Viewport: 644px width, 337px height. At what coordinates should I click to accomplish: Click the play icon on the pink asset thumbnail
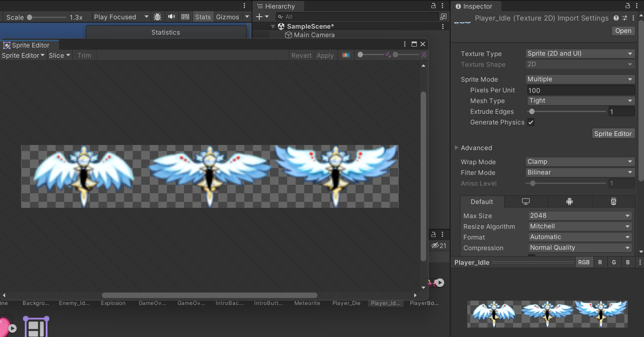tap(12, 328)
